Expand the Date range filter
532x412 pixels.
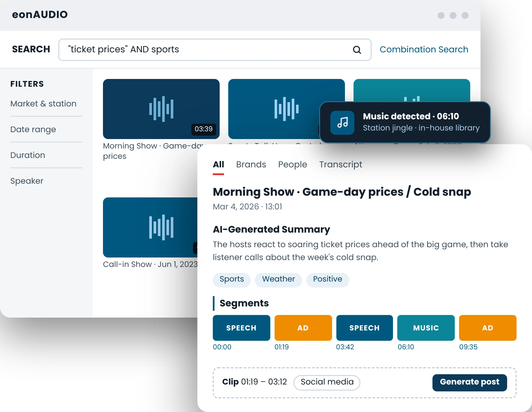(33, 129)
